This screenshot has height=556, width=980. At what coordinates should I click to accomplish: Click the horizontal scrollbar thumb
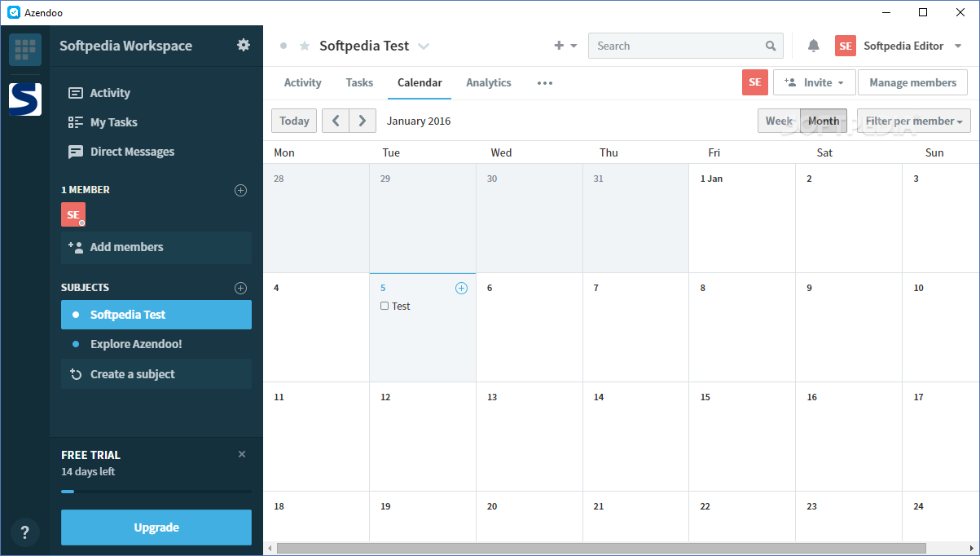601,549
